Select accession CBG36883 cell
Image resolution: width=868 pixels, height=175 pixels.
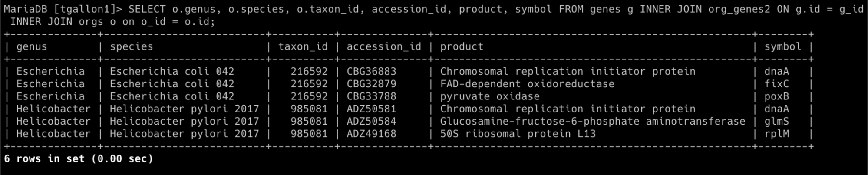(371, 71)
